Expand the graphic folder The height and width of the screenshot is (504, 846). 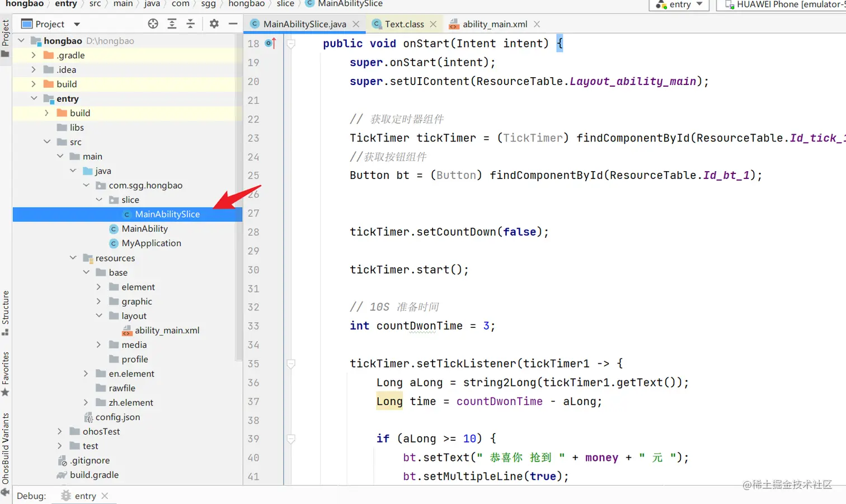(99, 301)
